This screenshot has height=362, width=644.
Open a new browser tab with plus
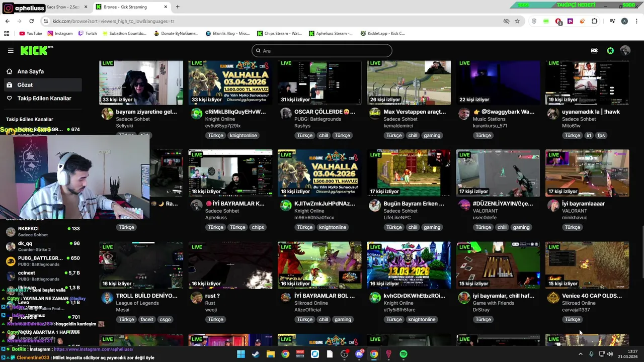point(178,7)
